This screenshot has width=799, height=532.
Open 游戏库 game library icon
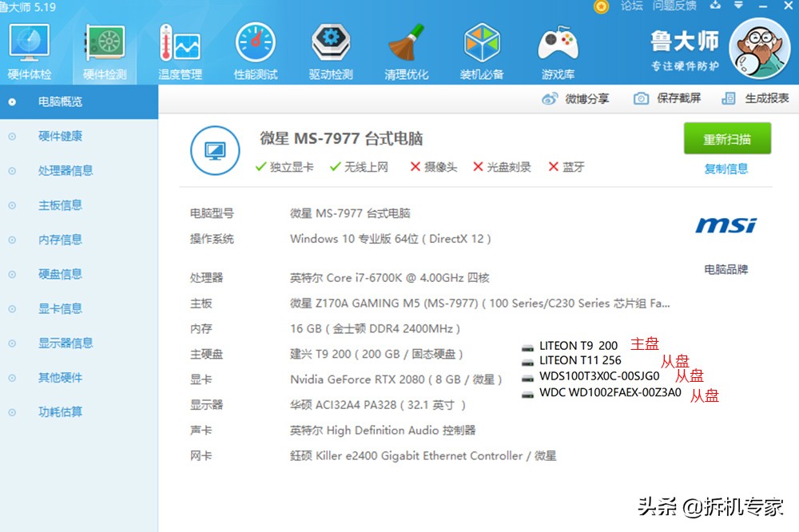pos(558,48)
